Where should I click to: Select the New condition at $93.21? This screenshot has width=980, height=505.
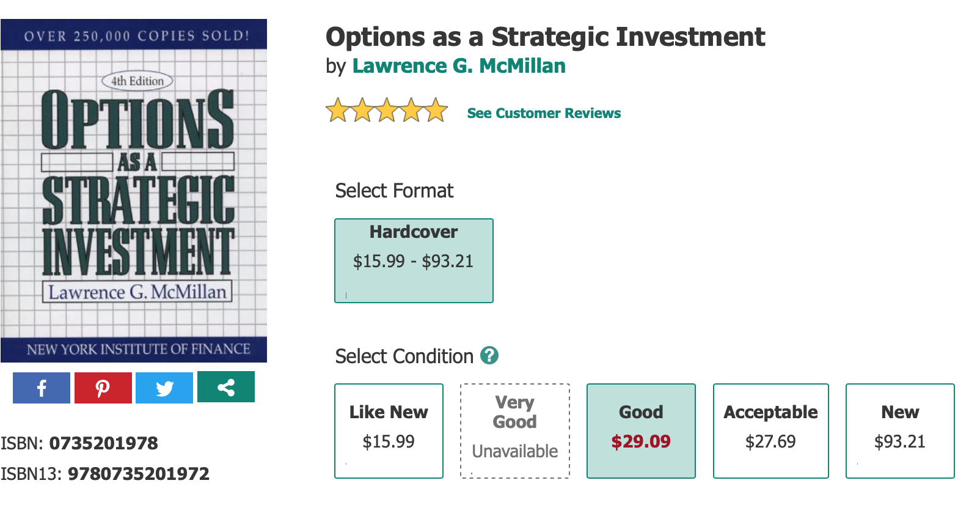pyautogui.click(x=899, y=430)
